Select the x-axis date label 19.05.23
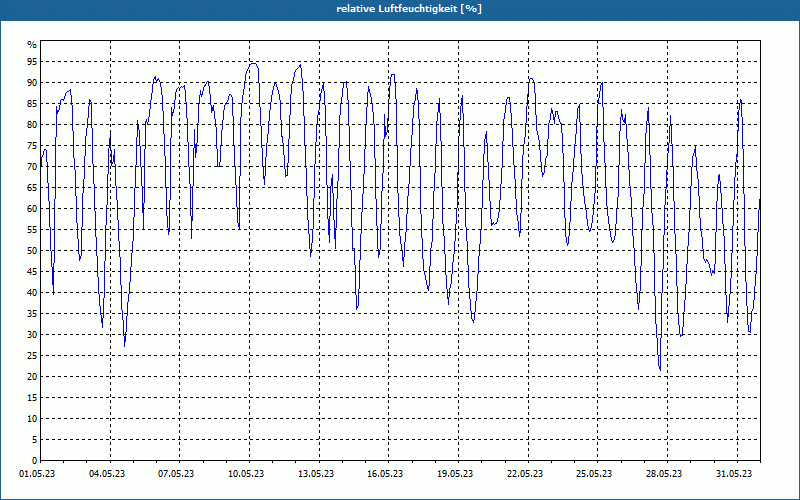800x500 pixels. click(x=455, y=474)
